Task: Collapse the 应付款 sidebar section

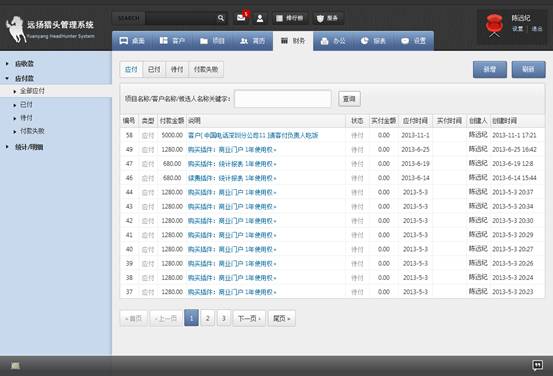Action: [24, 78]
